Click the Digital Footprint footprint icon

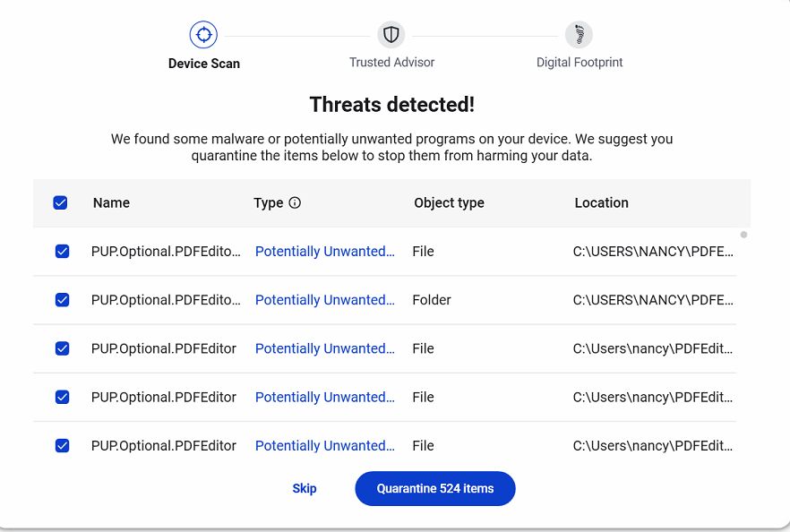pyautogui.click(x=579, y=35)
